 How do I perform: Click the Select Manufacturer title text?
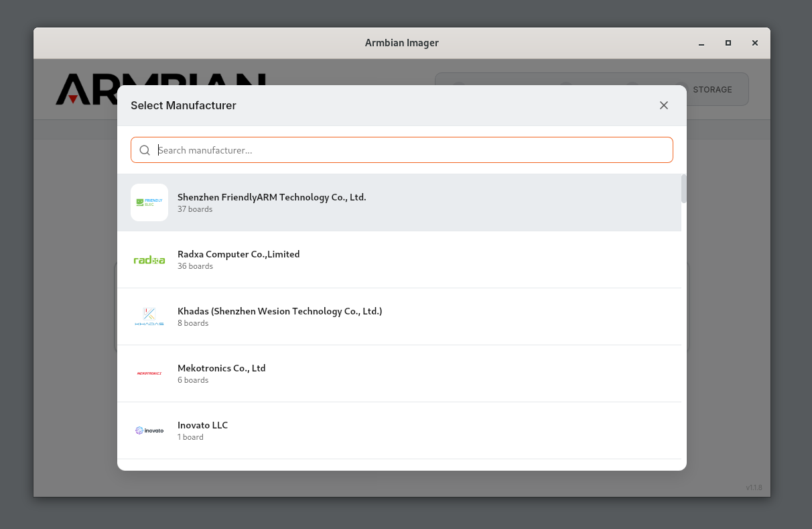coord(183,105)
